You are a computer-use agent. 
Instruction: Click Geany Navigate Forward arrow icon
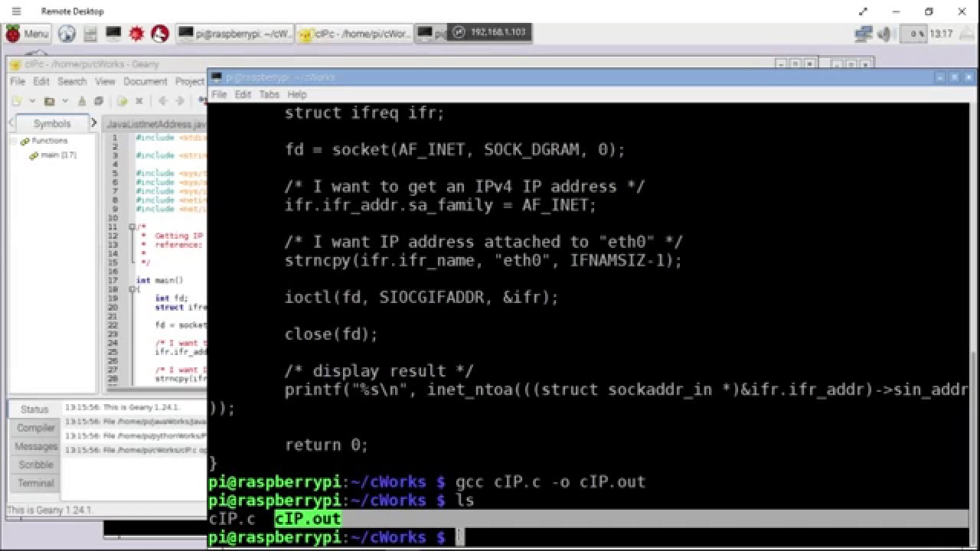[180, 101]
